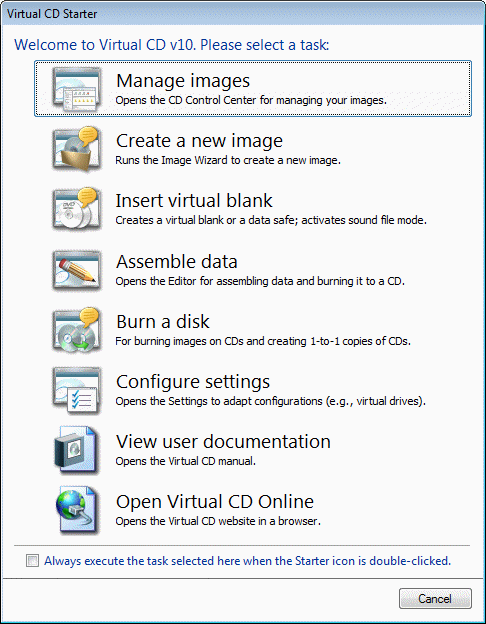Viewport: 486px width, 624px height.
Task: Launch the Burn a disk title
Action: click(x=163, y=321)
